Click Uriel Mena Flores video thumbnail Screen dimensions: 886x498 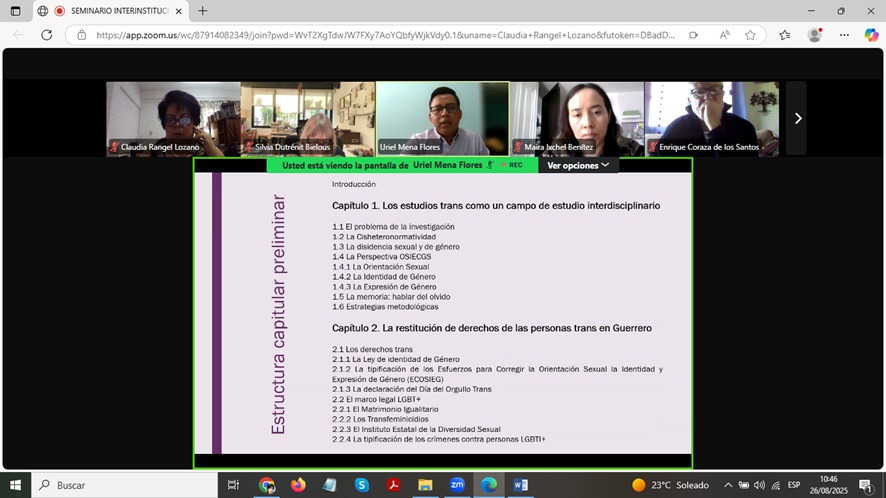click(x=442, y=118)
